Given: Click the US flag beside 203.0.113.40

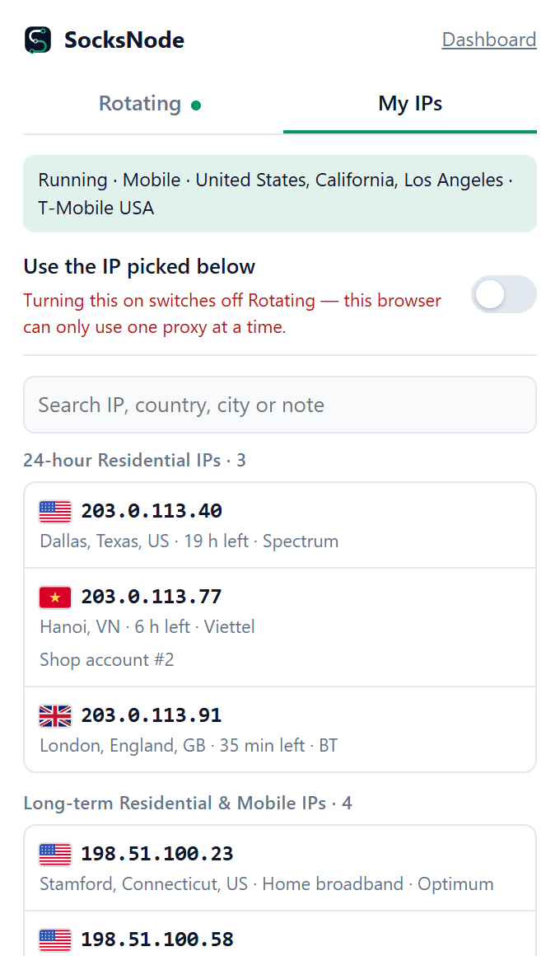Looking at the screenshot, I should pyautogui.click(x=55, y=512).
